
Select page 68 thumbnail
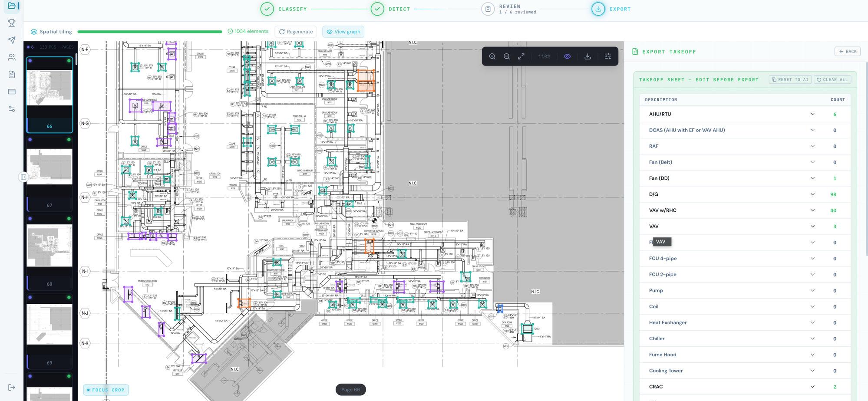[50, 253]
